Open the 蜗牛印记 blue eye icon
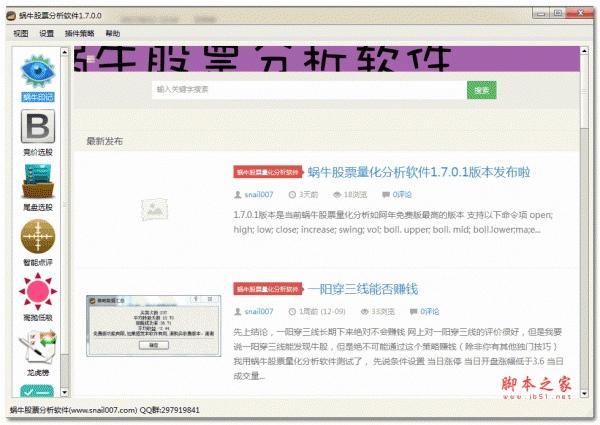Screen dimensions: 600x425 tap(38, 72)
